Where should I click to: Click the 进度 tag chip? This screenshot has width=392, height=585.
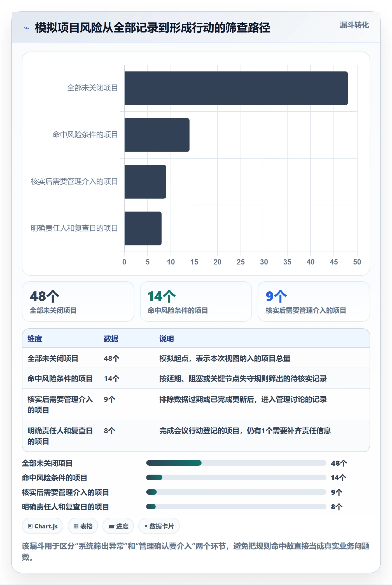118,526
